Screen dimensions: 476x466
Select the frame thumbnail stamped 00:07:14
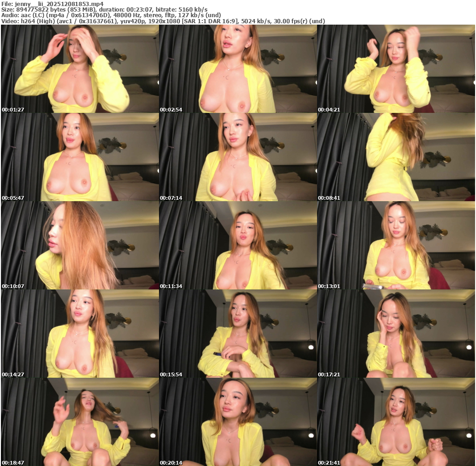click(x=238, y=157)
